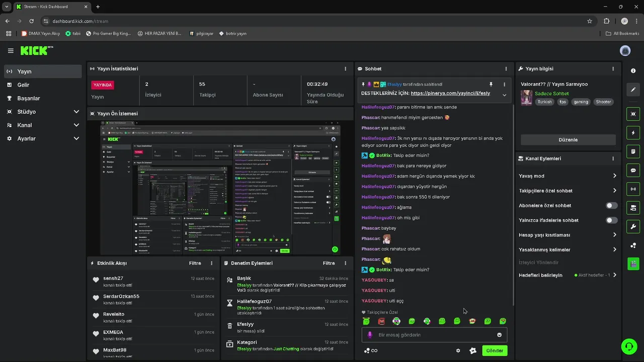Toggle the broadcast signal icon in the right toolbar
The image size is (644, 362).
633,189
